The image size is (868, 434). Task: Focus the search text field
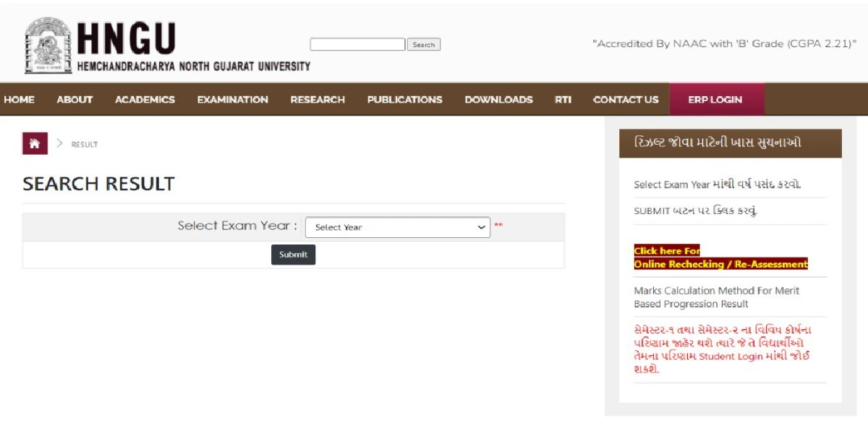pos(357,45)
